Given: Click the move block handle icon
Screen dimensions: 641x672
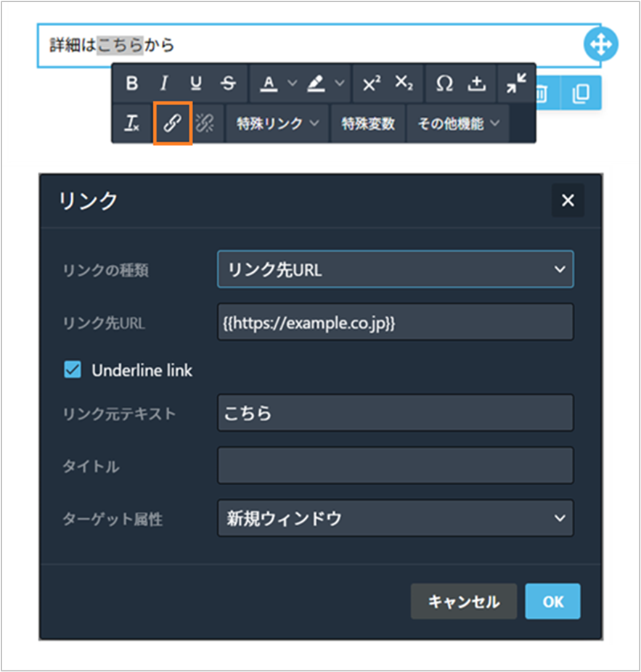Looking at the screenshot, I should [x=600, y=44].
